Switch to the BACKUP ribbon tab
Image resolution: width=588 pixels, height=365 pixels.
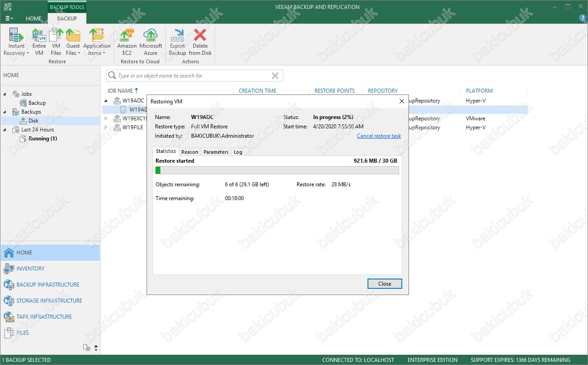point(67,18)
